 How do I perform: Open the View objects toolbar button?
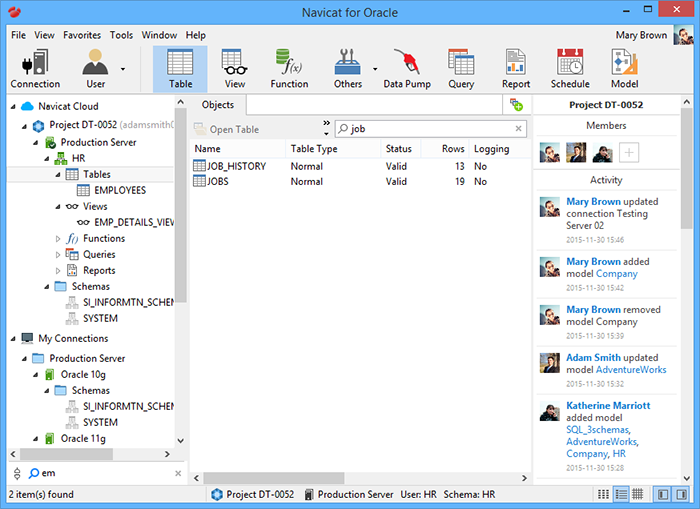click(234, 69)
